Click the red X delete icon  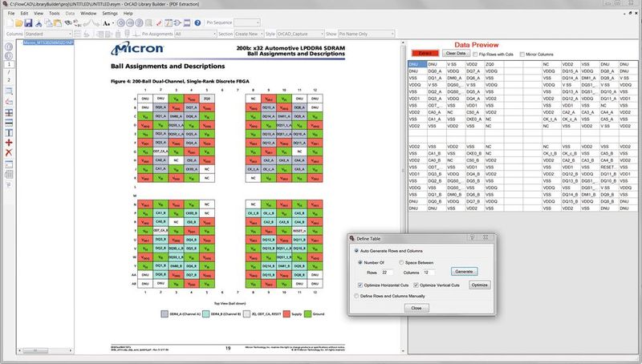click(x=9, y=152)
